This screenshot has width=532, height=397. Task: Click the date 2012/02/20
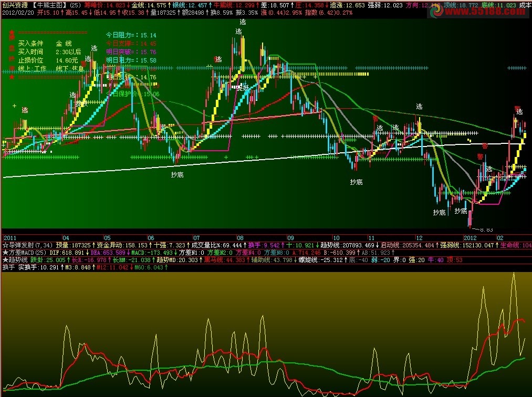click(18, 13)
